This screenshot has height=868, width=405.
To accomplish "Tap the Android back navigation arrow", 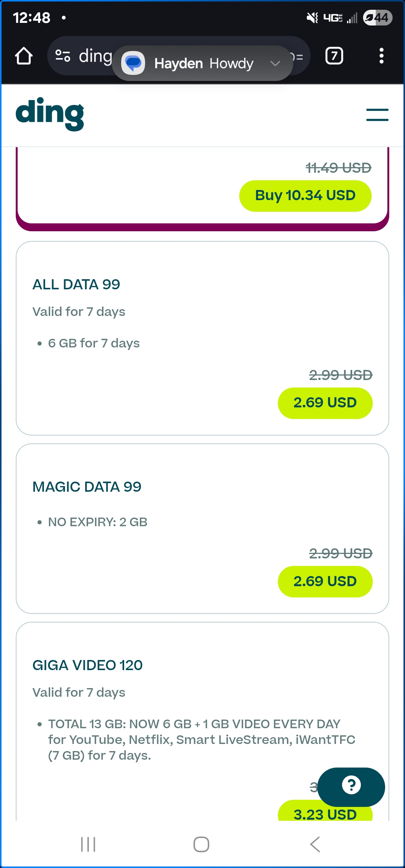I will pyautogui.click(x=315, y=844).
